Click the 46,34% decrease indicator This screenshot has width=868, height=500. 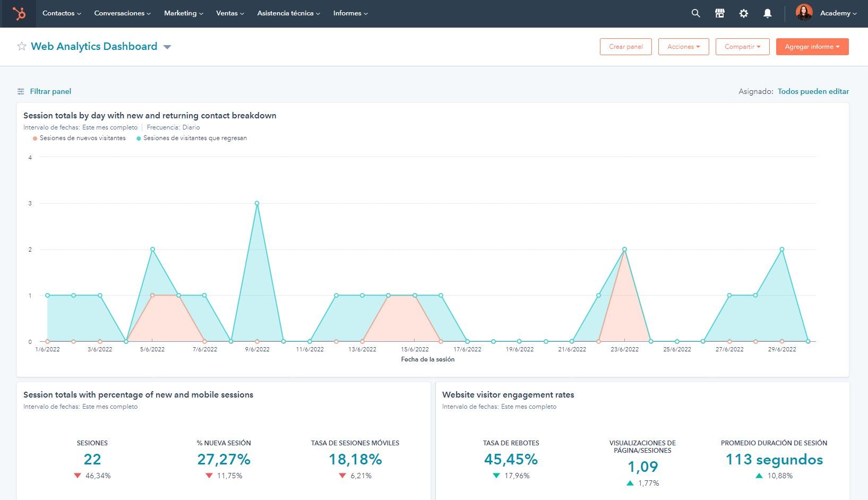pos(92,476)
